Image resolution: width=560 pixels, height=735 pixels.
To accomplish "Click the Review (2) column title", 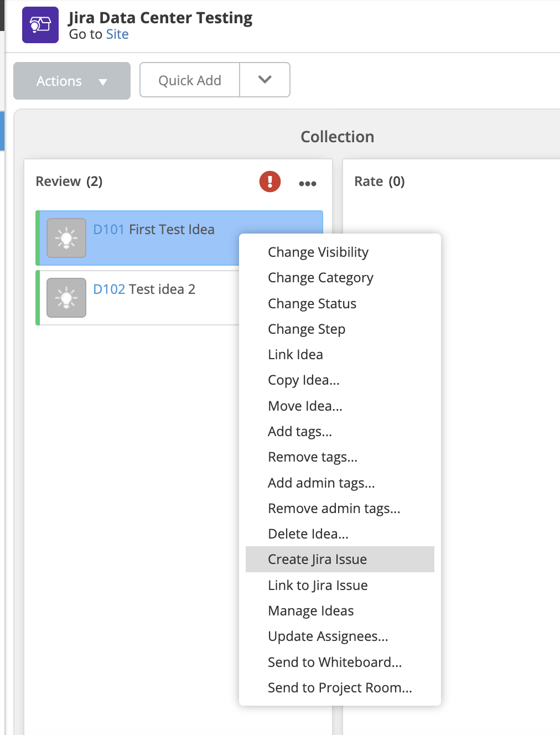I will 69,182.
